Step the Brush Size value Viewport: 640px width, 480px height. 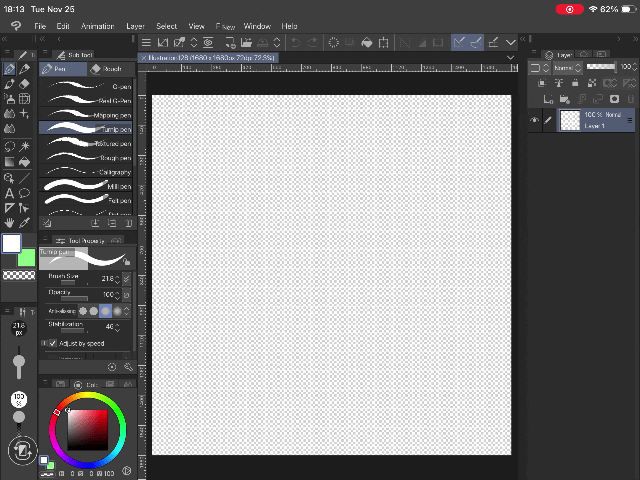117,279
